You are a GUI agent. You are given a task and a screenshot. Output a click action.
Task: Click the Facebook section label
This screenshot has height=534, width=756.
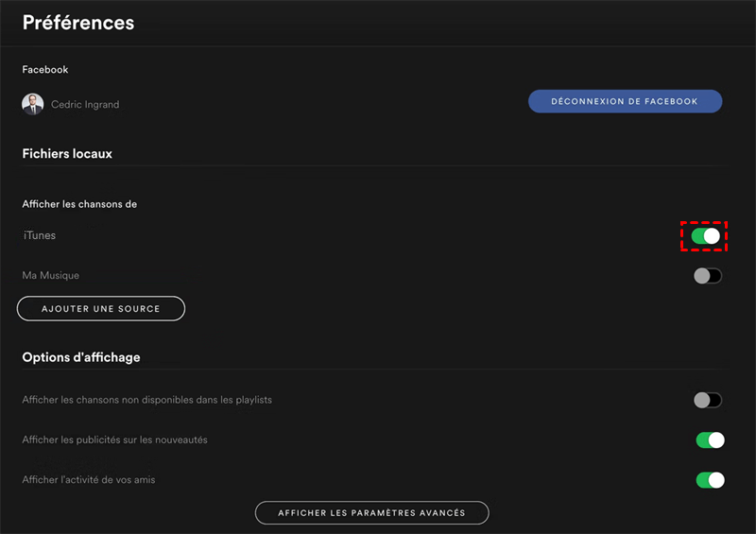tap(45, 70)
